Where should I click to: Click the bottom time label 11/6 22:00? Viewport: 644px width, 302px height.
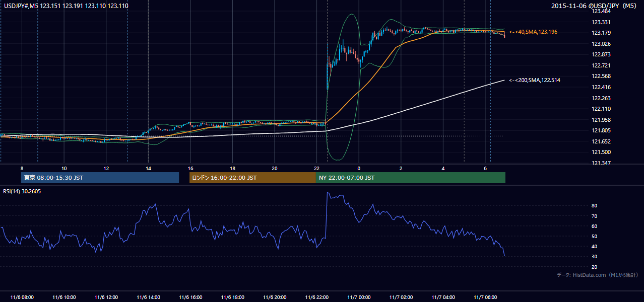click(316, 297)
